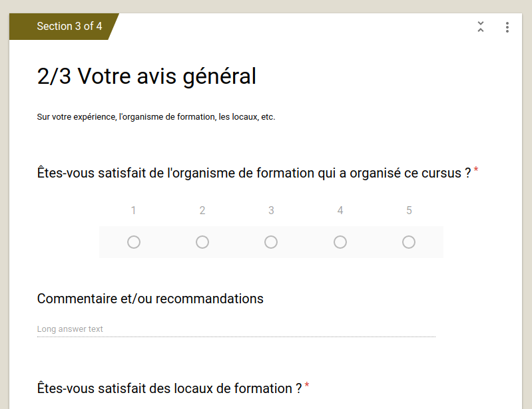Viewport: 532px width, 409px height.
Task: Click the scale label number 3
Action: (x=271, y=210)
